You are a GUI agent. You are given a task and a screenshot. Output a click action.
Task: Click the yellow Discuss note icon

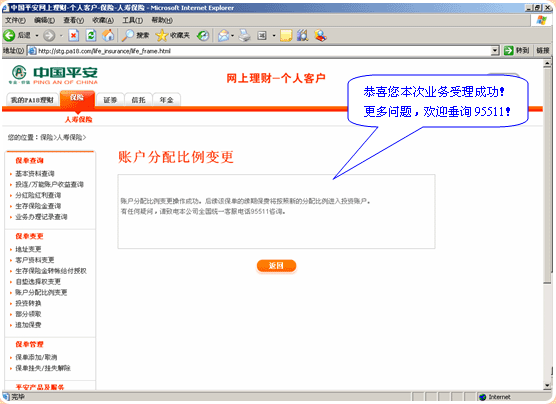[x=286, y=35]
